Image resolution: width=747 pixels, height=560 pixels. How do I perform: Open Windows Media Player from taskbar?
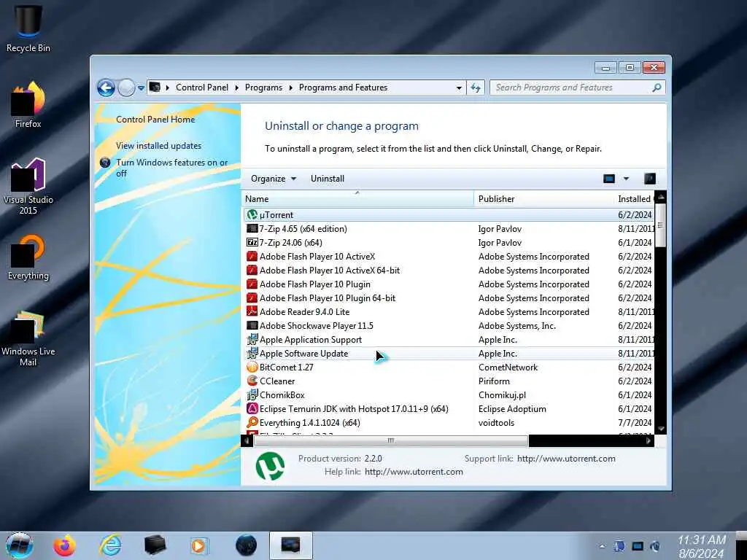(x=198, y=545)
